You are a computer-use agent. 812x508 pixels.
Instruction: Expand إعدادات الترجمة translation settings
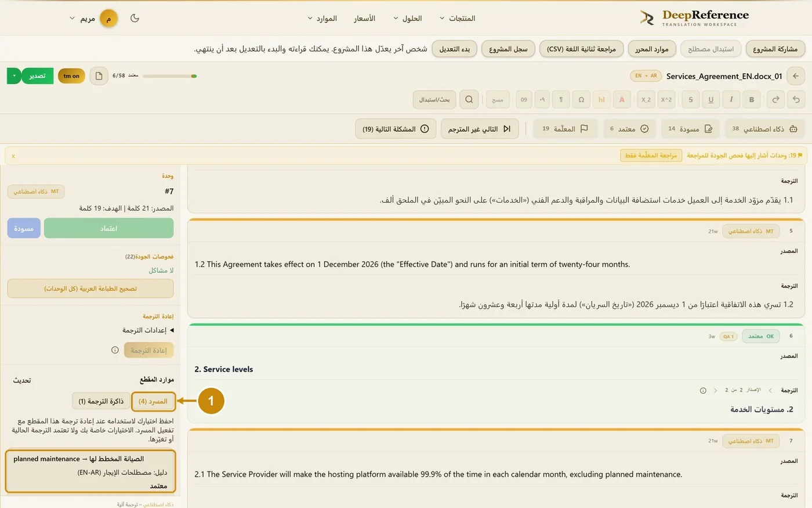[x=148, y=330]
